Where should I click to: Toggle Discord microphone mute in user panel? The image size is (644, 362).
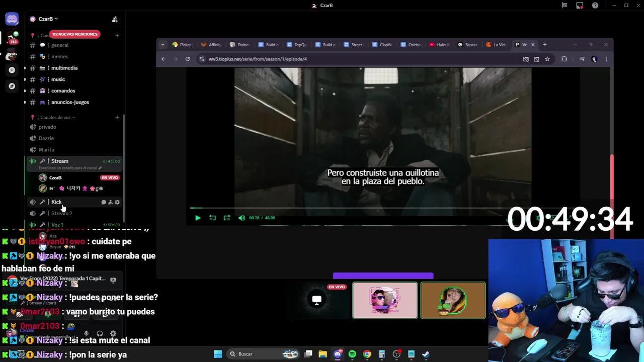(x=86, y=333)
